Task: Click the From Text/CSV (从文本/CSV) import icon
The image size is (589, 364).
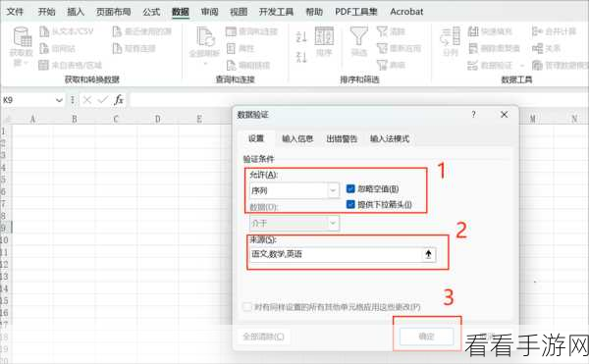Action: pyautogui.click(x=44, y=31)
